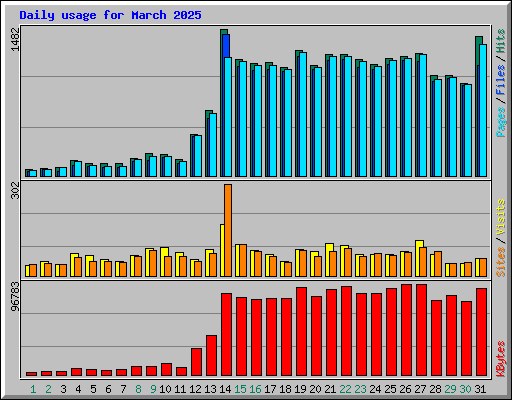Click the 96783 axis value label
Image resolution: width=512 pixels, height=400 pixels.
coord(15,297)
